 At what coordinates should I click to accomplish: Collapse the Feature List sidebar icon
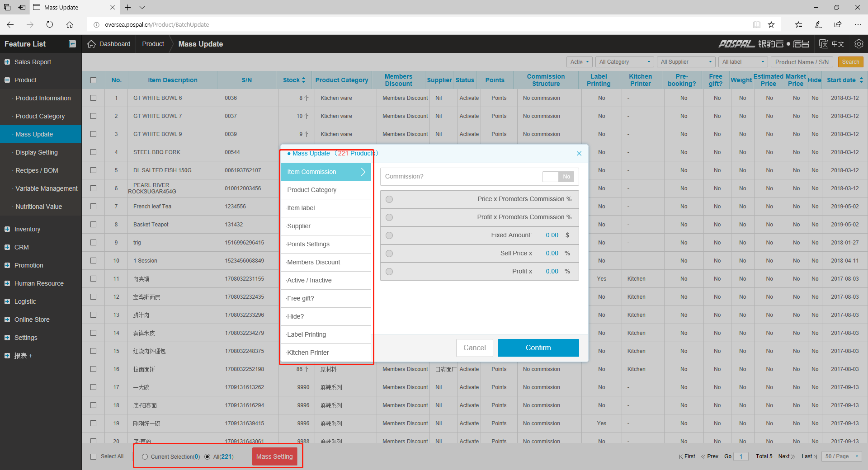click(72, 44)
